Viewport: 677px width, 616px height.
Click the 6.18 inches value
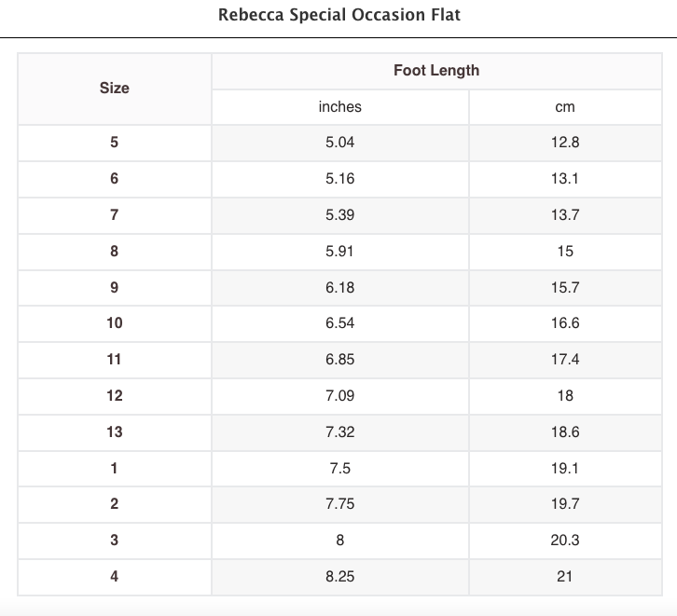(x=339, y=287)
